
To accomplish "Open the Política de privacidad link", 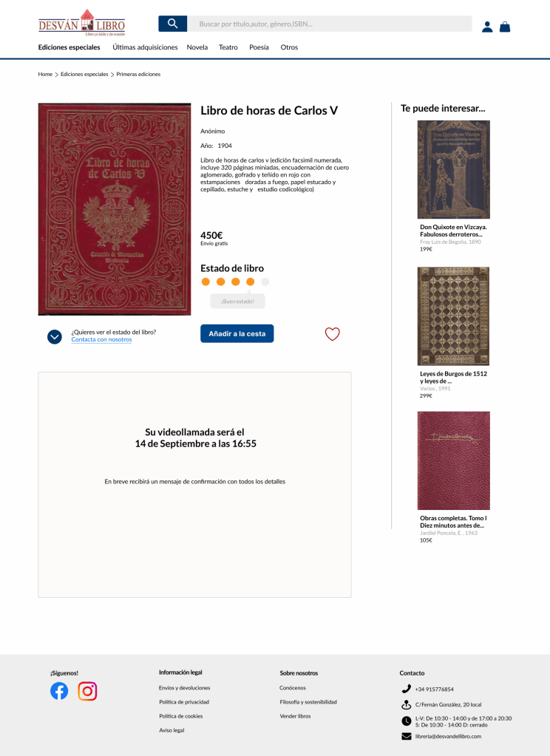I will 184,702.
